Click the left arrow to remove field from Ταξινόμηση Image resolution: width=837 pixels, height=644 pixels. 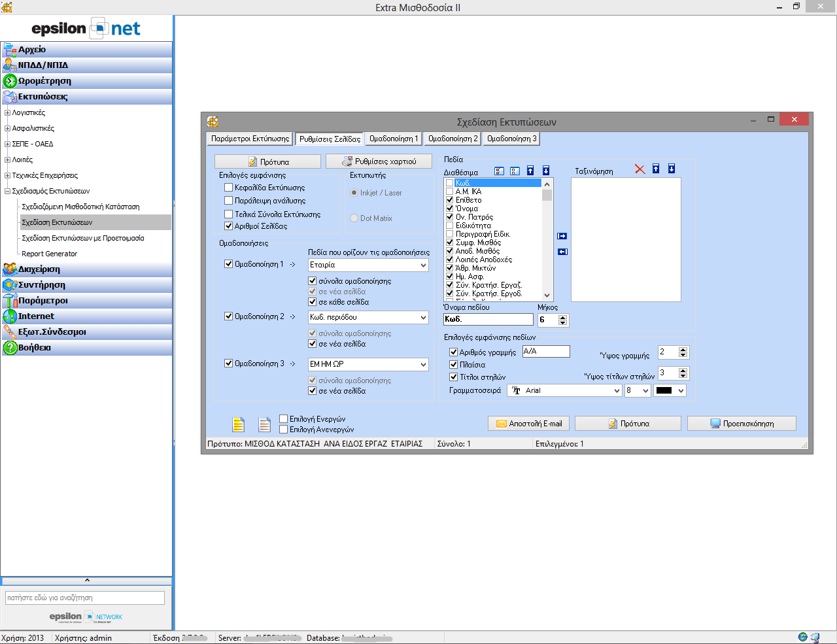point(562,252)
